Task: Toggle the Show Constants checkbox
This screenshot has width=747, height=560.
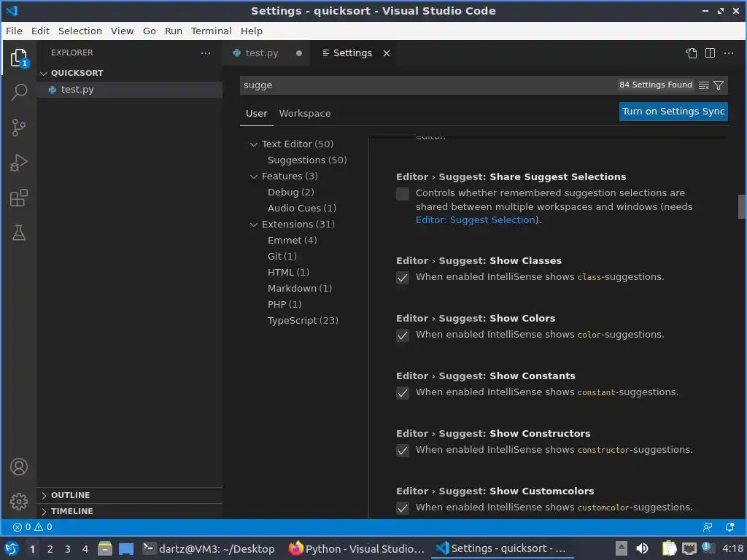Action: (403, 393)
